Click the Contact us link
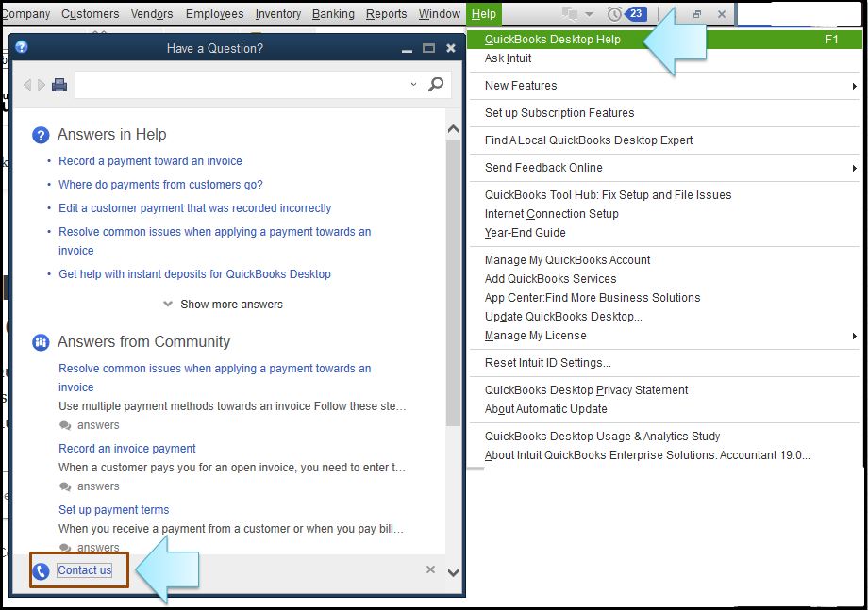Viewport: 868px width, 610px height. [85, 570]
